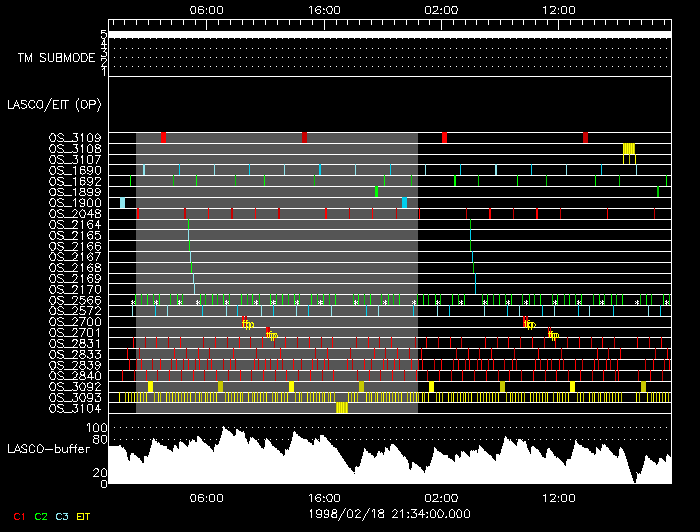Click the TM SUBMODE axis label

pyautogui.click(x=55, y=58)
